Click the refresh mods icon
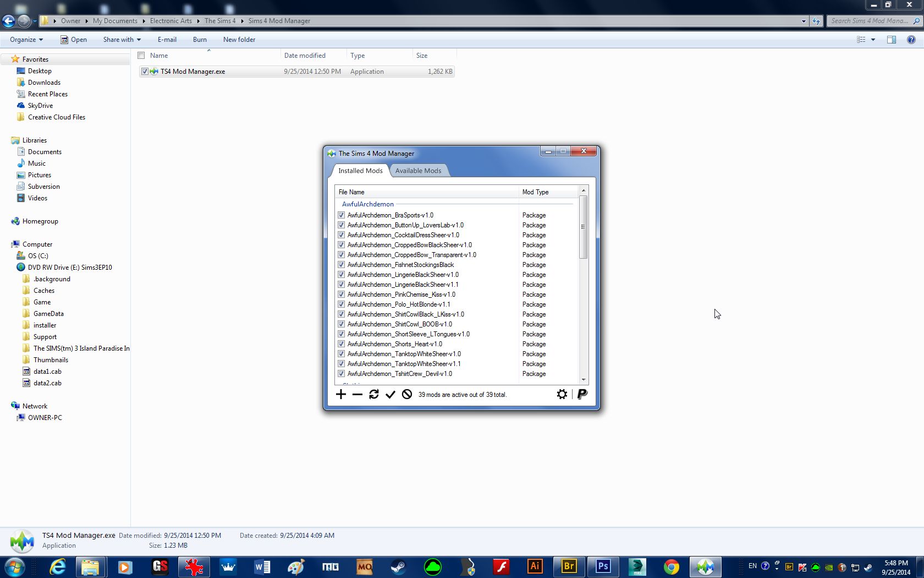The image size is (924, 578). 374,394
